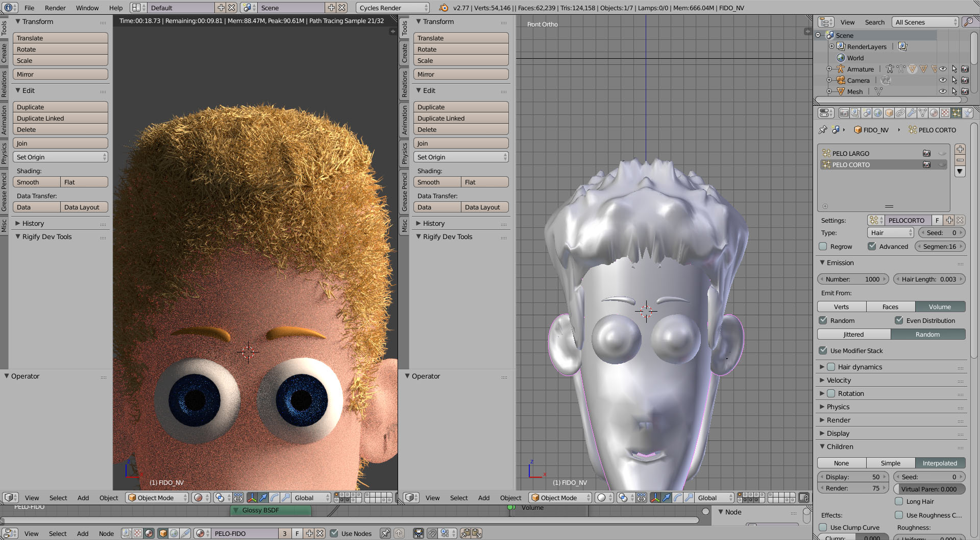Add a new particle system slot

coord(960,149)
